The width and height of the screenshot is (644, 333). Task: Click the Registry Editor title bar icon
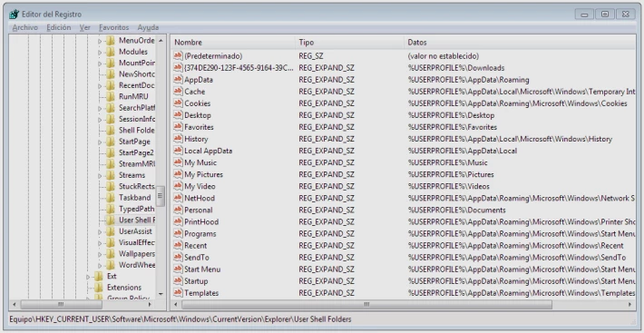pyautogui.click(x=14, y=15)
